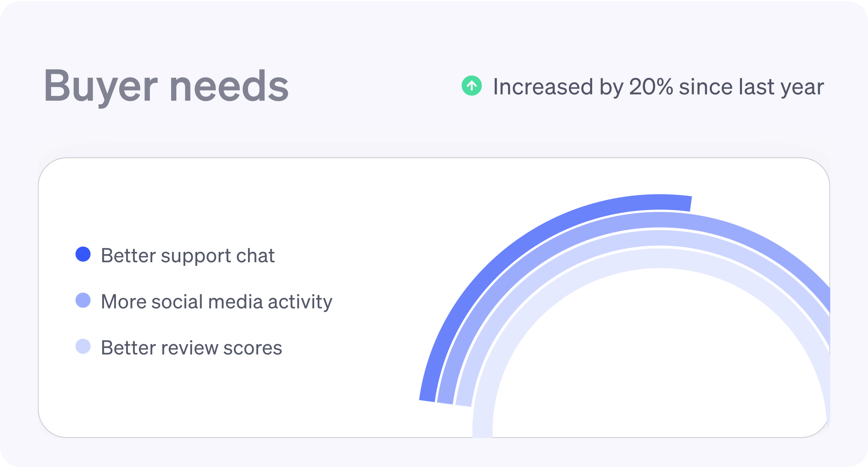Click the green upward arrow icon

pos(471,86)
